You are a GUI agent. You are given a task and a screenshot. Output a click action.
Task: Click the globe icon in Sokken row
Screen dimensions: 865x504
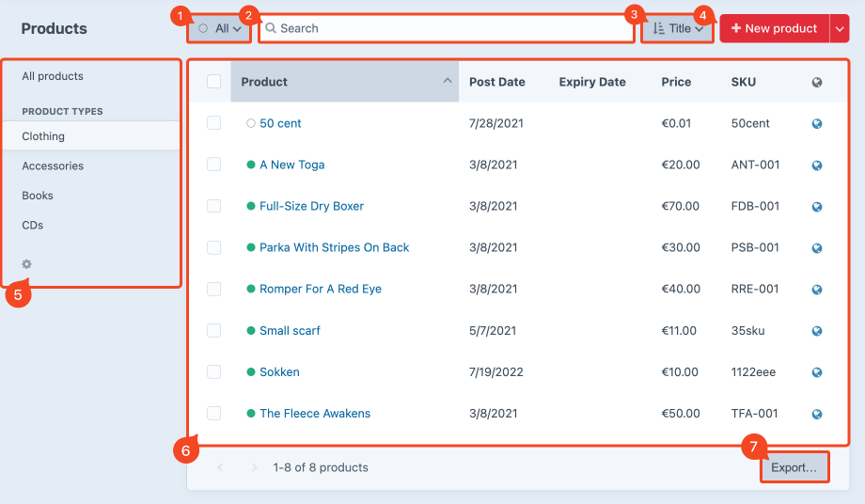[x=817, y=372]
